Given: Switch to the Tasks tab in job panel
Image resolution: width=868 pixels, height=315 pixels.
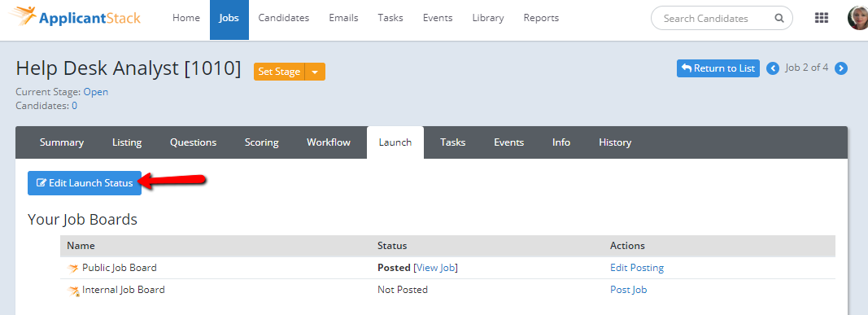Looking at the screenshot, I should pyautogui.click(x=453, y=142).
